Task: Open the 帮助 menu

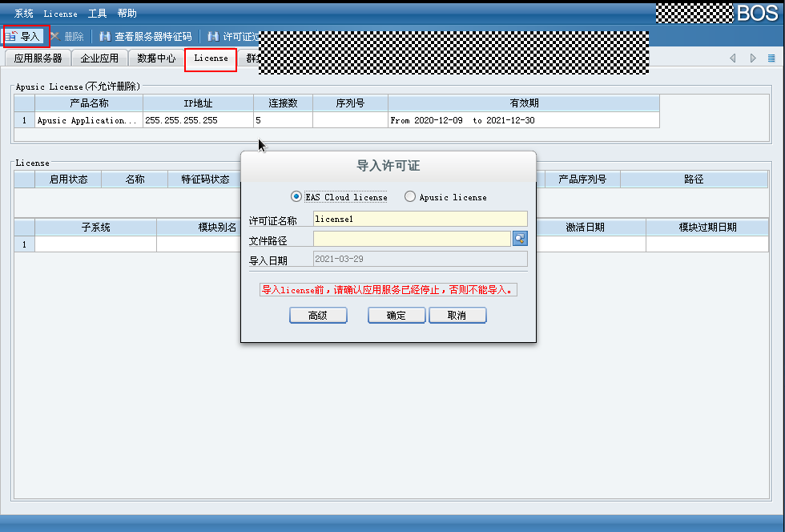Action: (127, 14)
